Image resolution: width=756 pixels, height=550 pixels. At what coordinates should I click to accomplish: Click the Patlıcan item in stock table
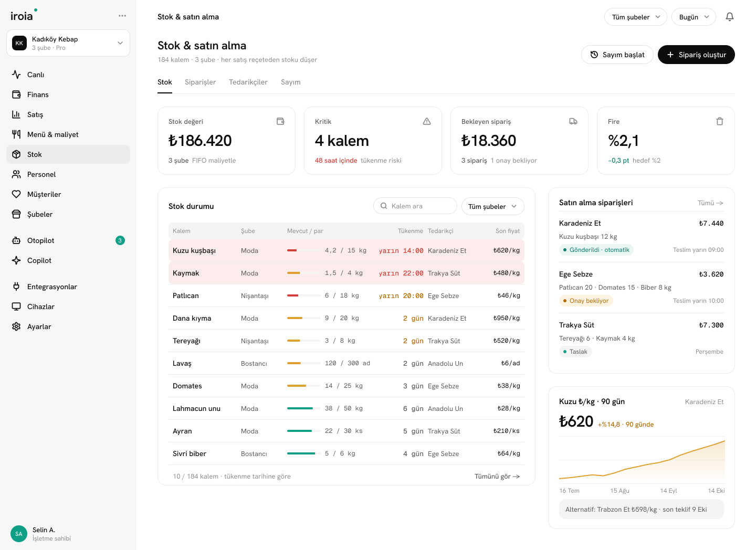pos(186,295)
